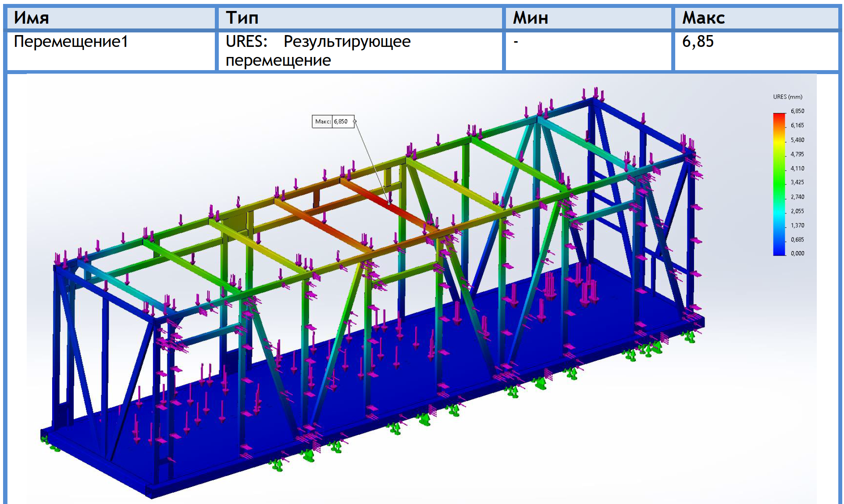
Task: Click the 3,425 legend value label
Action: (797, 182)
